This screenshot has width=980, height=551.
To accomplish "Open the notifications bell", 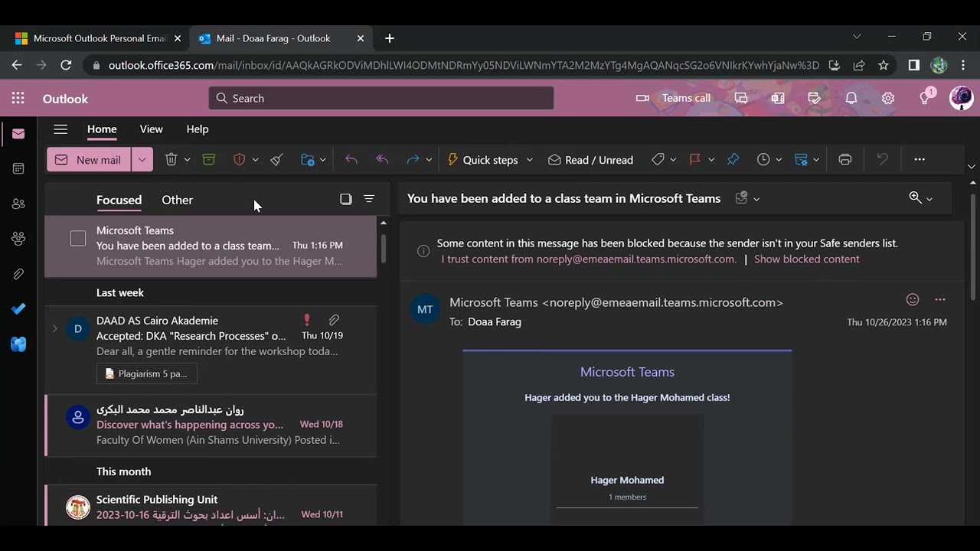I will point(851,98).
